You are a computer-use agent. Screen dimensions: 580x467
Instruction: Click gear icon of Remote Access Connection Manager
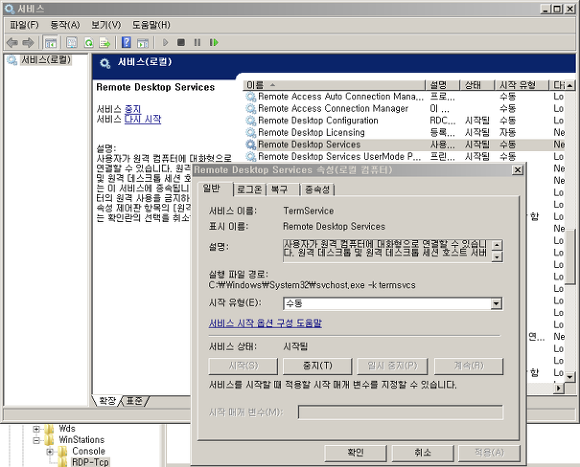tap(251, 109)
